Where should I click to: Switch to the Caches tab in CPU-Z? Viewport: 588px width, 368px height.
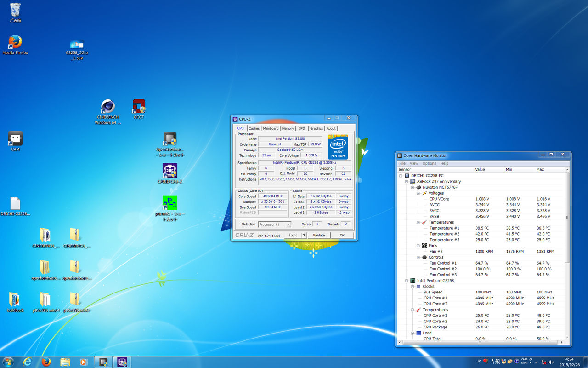(x=254, y=129)
